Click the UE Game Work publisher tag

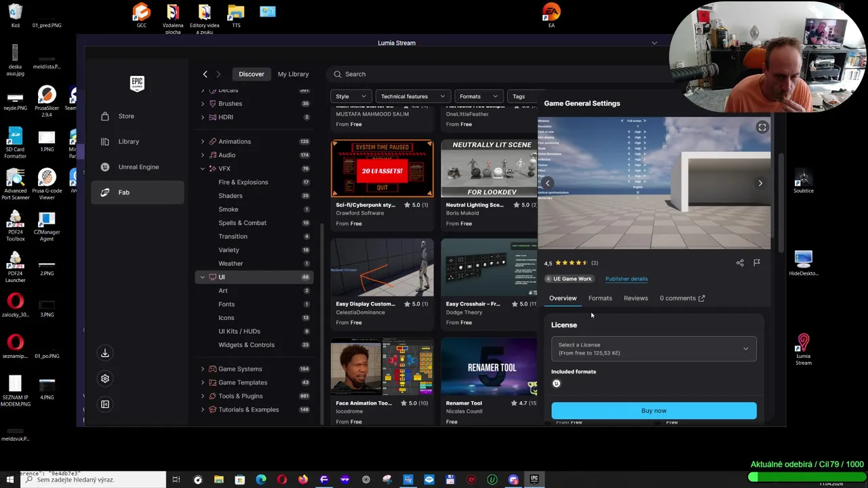pos(570,279)
